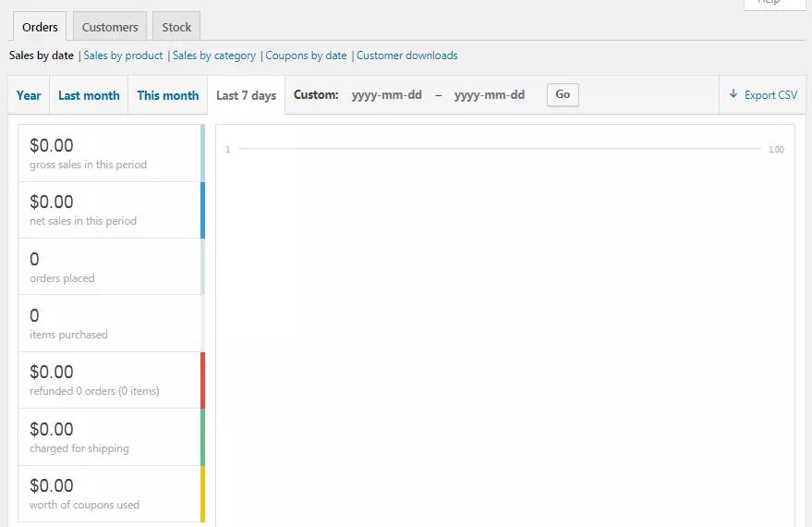Click the Export CSV download arrow icon
Screen dimensions: 812x527
pyautogui.click(x=733, y=94)
